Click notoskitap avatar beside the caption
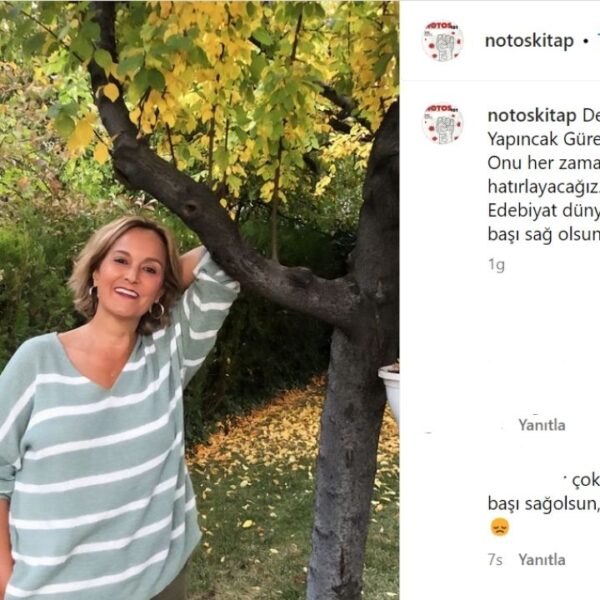The image size is (600, 600). (442, 124)
